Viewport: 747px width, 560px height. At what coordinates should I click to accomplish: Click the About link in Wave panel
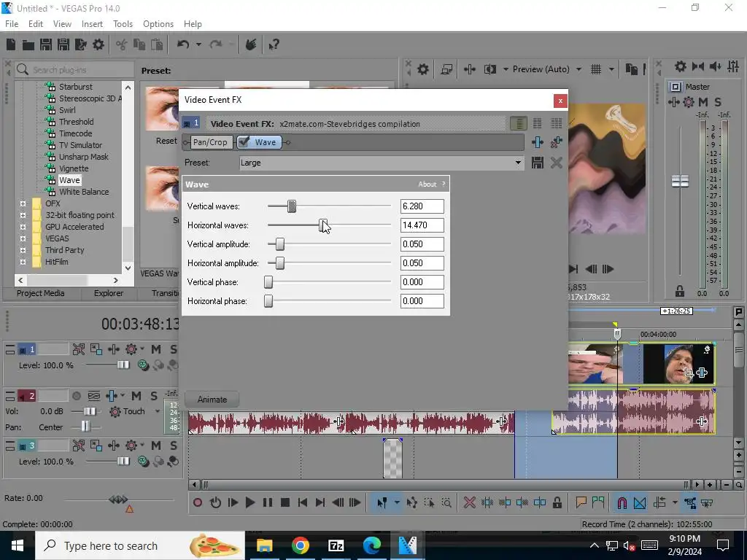pyautogui.click(x=427, y=184)
